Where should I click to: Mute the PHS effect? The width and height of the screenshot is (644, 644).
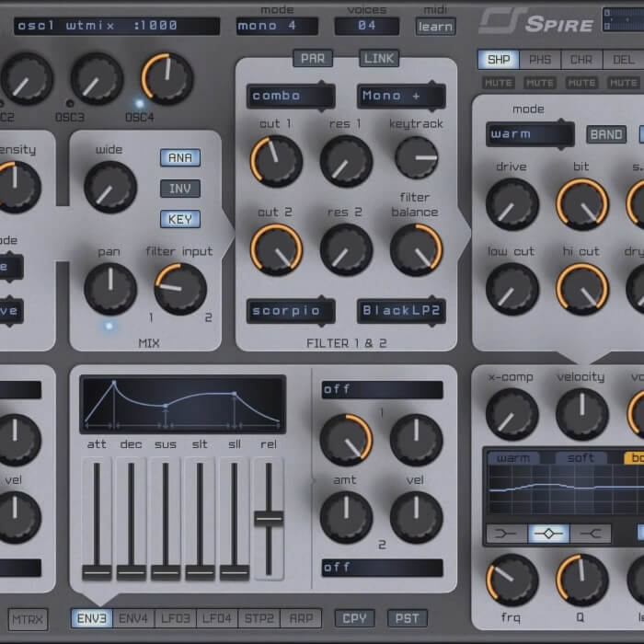point(540,84)
